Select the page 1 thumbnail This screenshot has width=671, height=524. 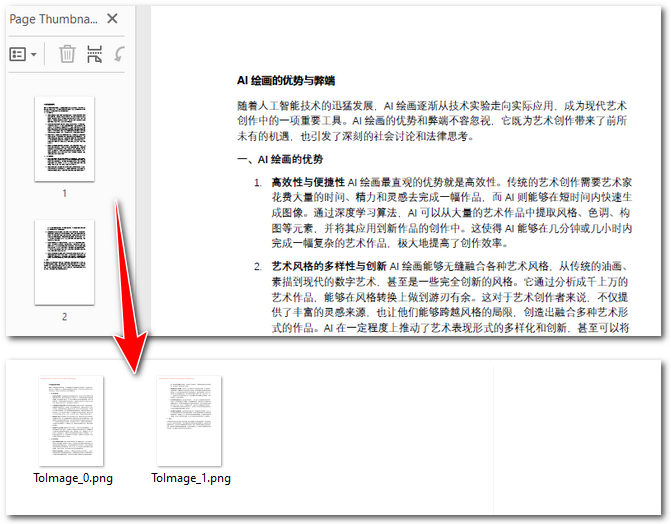click(x=64, y=139)
